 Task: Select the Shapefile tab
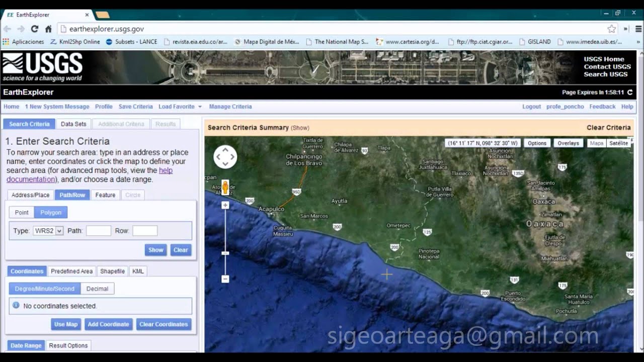[x=112, y=271]
